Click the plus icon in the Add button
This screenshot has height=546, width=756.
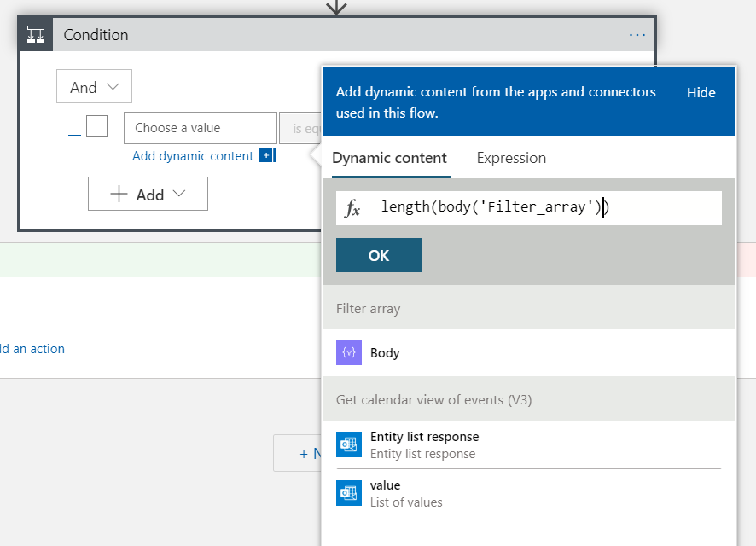point(119,195)
